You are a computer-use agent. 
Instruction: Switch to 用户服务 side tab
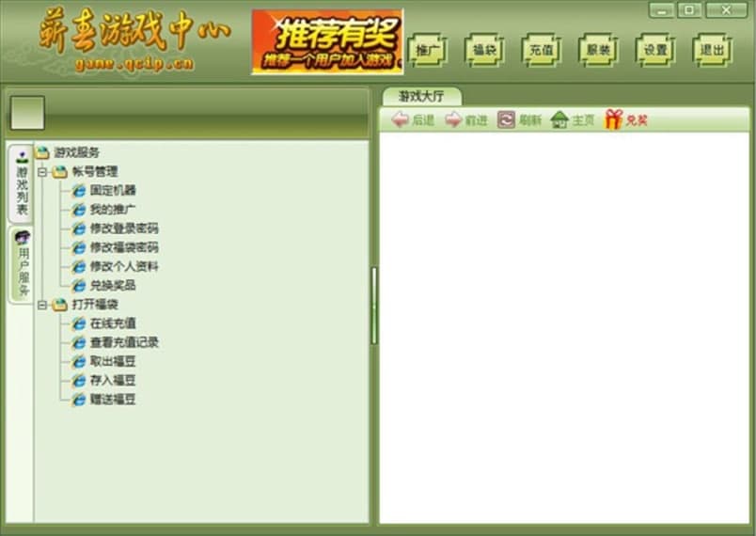coord(23,264)
